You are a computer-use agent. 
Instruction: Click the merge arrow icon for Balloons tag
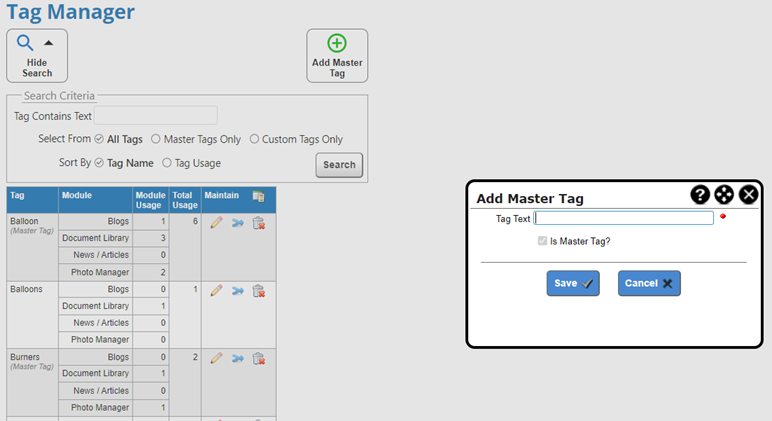point(237,291)
